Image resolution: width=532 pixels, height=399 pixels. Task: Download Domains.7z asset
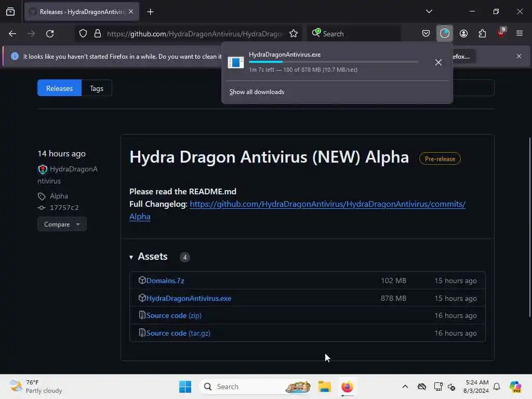pyautogui.click(x=165, y=281)
